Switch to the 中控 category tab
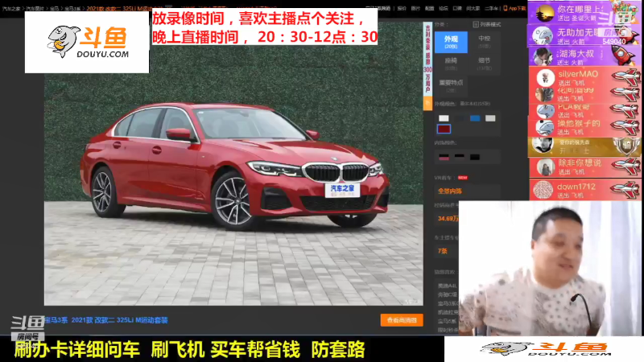The width and height of the screenshot is (644, 362). point(485,42)
